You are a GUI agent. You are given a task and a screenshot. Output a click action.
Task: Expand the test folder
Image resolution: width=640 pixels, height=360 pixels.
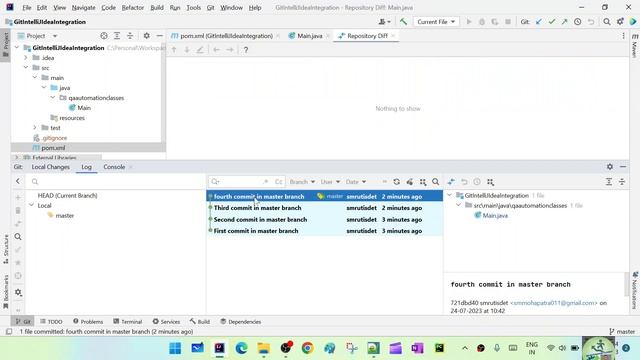35,128
